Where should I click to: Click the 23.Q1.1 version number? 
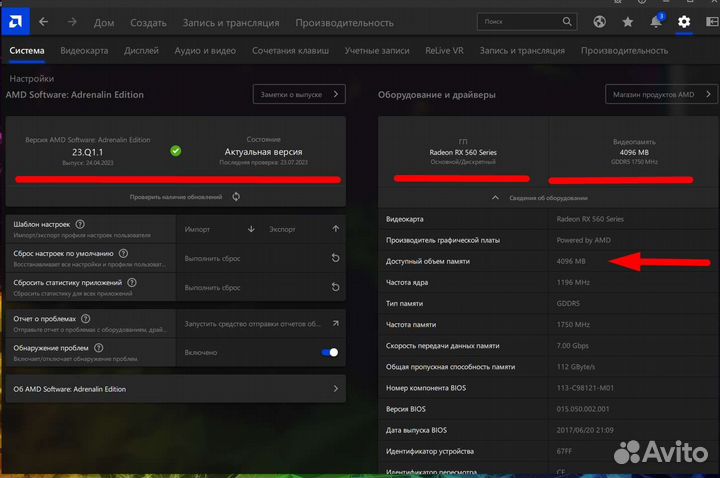tap(88, 152)
